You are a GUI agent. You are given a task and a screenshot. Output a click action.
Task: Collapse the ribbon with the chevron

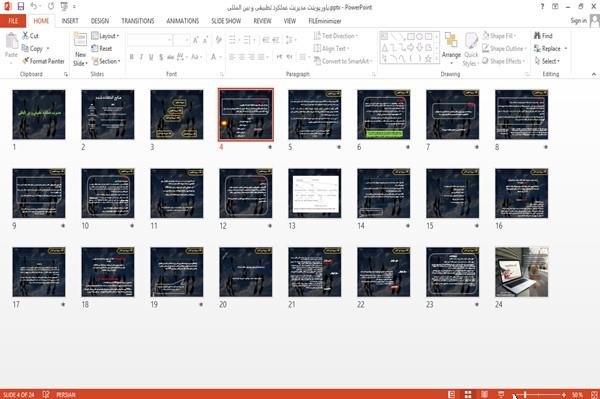pos(594,74)
